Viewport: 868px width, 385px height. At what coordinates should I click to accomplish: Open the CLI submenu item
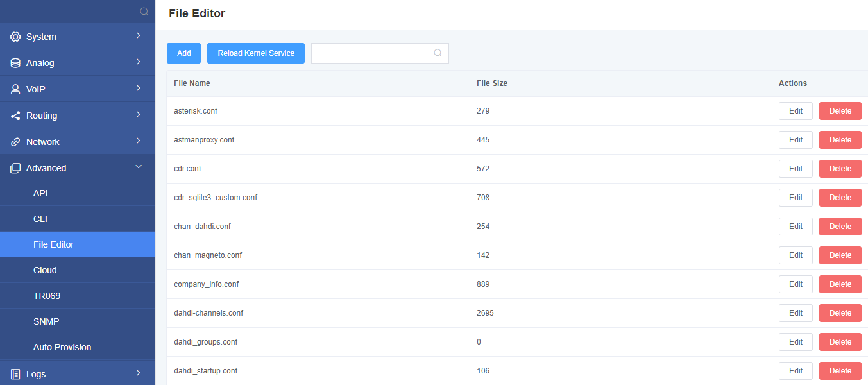[x=78, y=219]
